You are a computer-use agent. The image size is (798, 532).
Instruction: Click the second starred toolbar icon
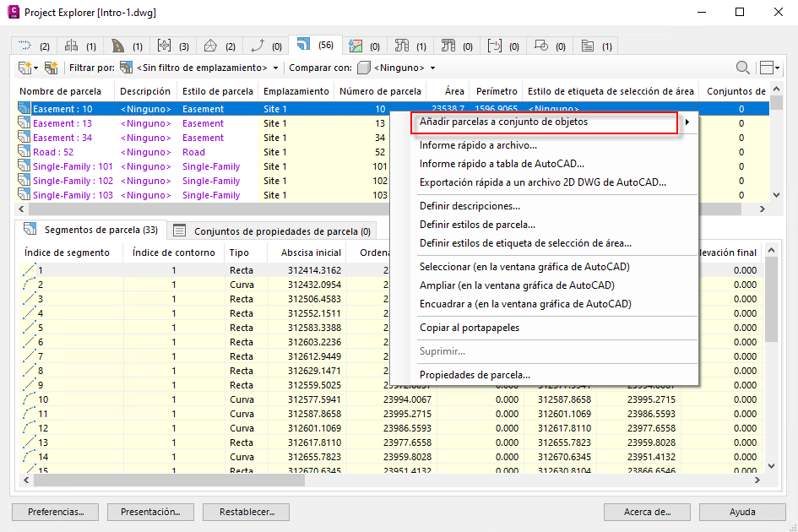point(52,68)
